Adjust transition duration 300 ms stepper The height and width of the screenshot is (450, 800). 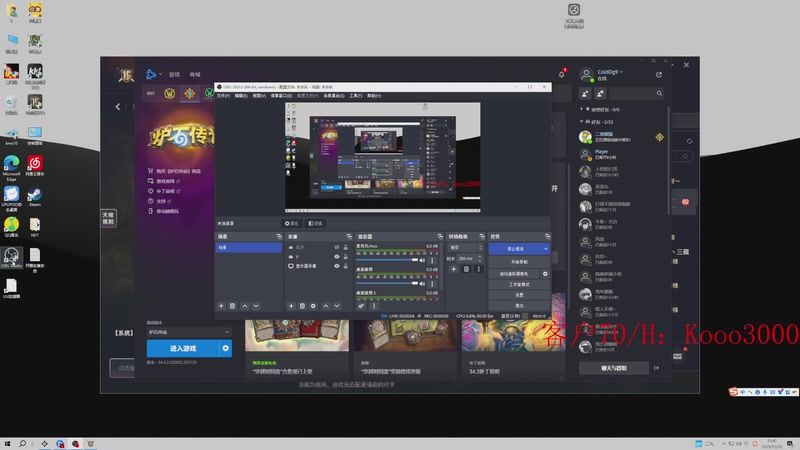point(480,259)
